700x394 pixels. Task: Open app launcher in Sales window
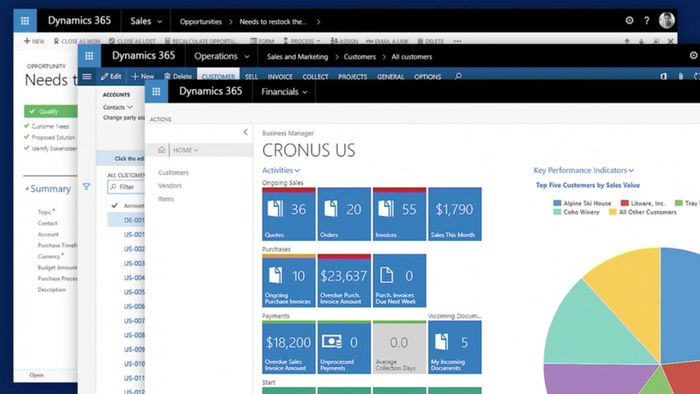(x=25, y=21)
